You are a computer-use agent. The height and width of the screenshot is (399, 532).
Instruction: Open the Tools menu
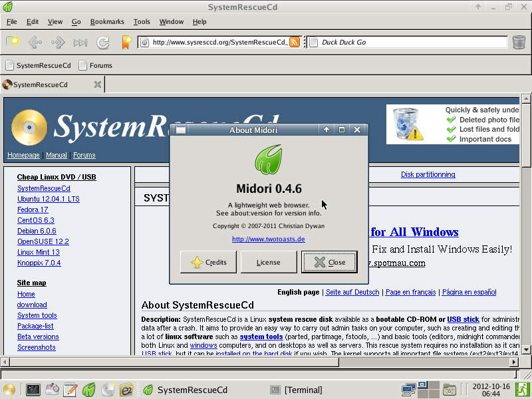tap(142, 22)
